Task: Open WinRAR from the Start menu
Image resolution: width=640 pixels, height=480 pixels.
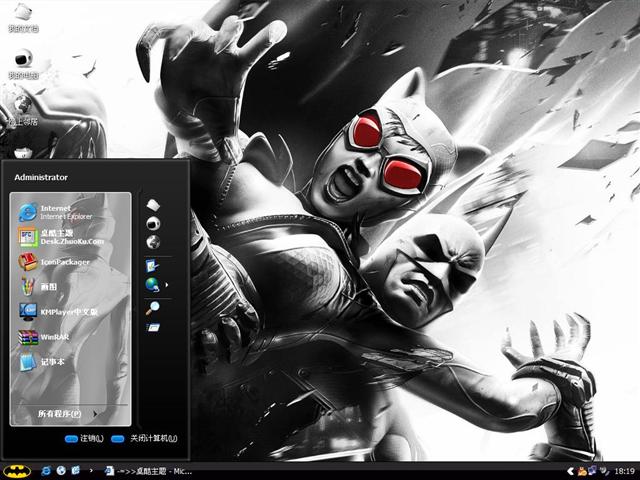Action: point(43,337)
